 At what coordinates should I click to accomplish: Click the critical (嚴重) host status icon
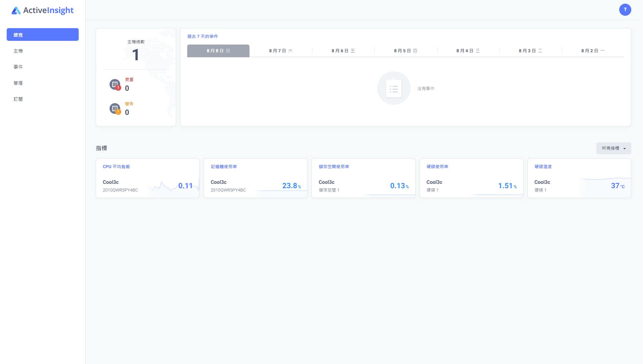point(115,84)
